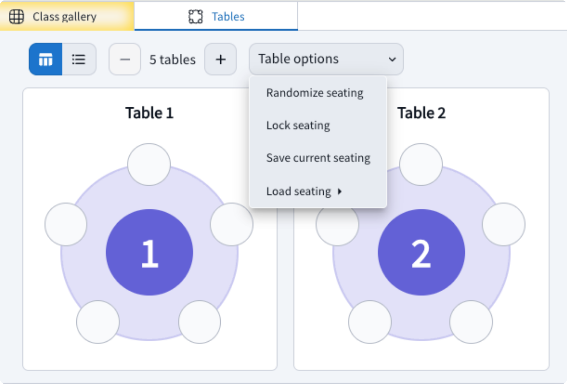Screen dimensions: 588x384
Task: Add a table with plus button
Action: [x=221, y=59]
